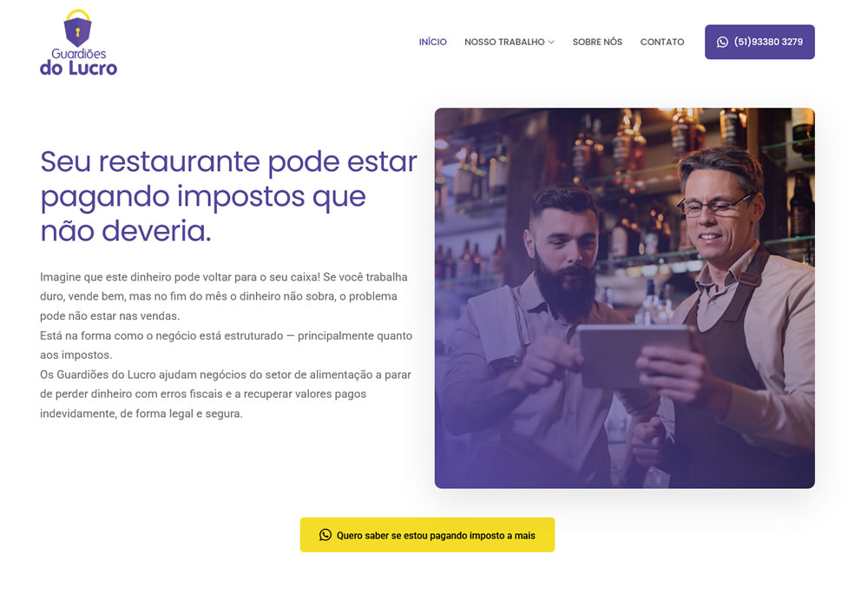Click the tablet held in the photo

pyautogui.click(x=634, y=354)
